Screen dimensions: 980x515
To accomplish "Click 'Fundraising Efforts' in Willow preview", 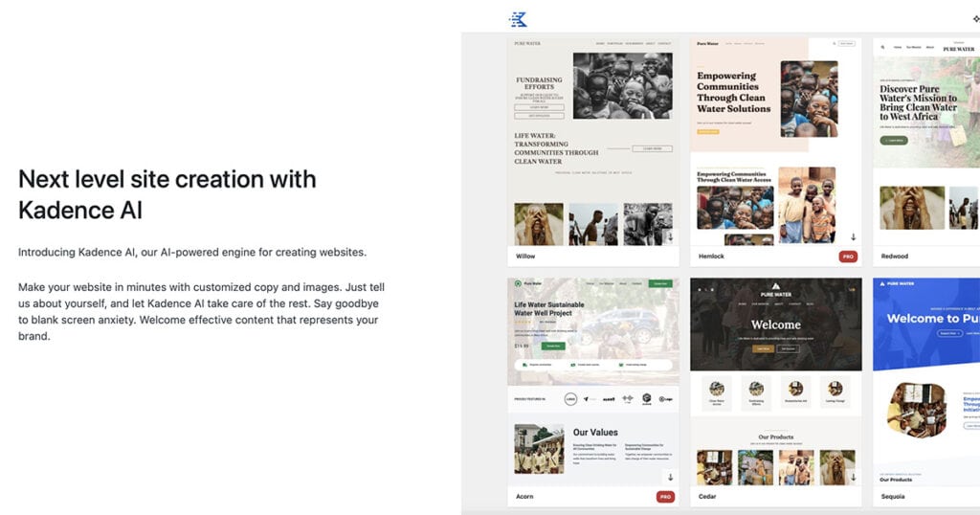I will (539, 83).
